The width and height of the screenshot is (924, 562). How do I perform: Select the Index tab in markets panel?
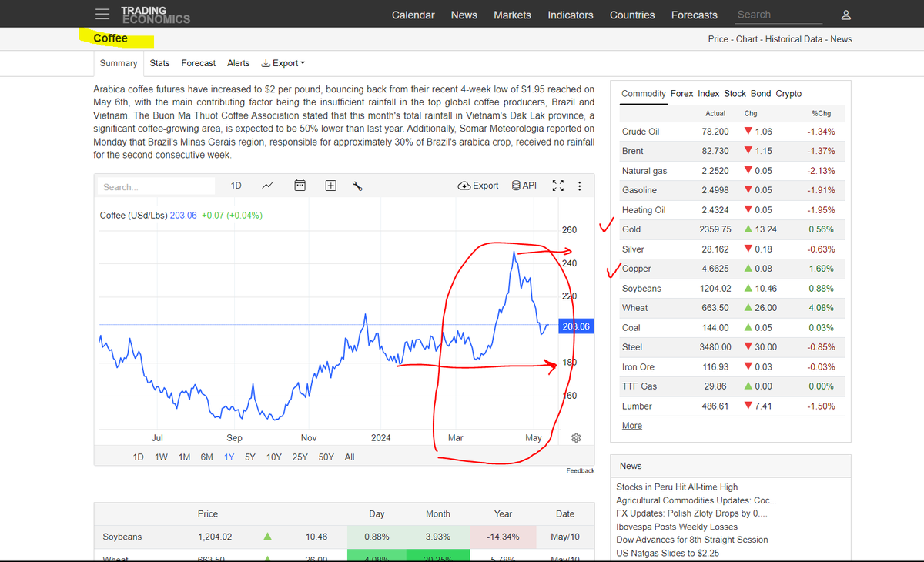[x=709, y=93]
